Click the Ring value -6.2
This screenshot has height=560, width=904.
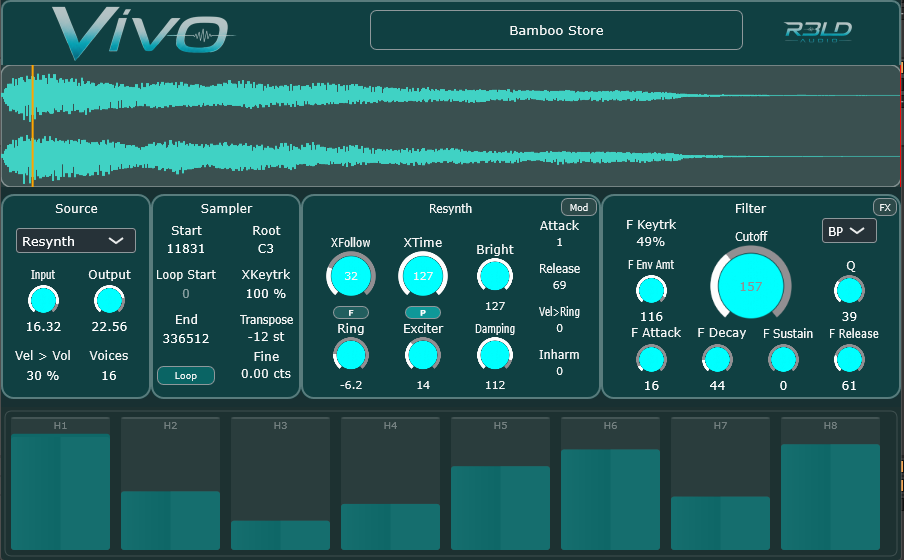coord(351,385)
